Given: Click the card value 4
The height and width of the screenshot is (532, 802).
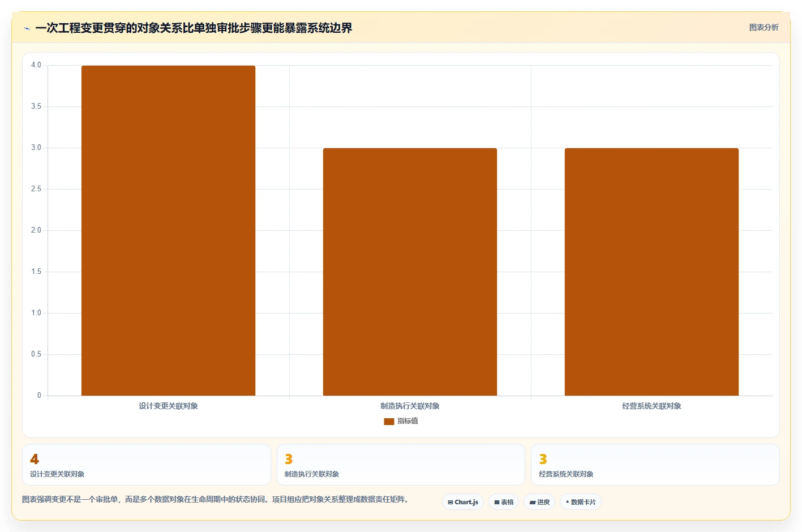Looking at the screenshot, I should coord(35,459).
